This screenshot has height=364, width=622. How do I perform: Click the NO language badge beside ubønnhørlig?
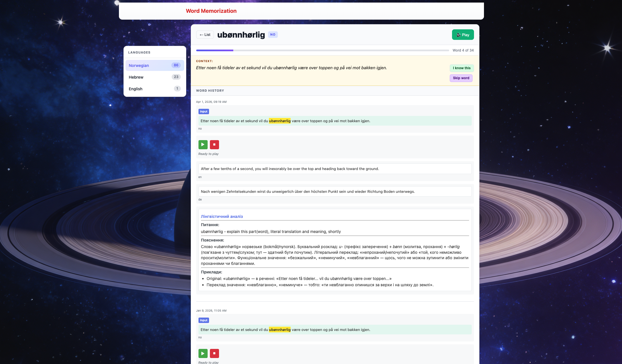point(273,35)
